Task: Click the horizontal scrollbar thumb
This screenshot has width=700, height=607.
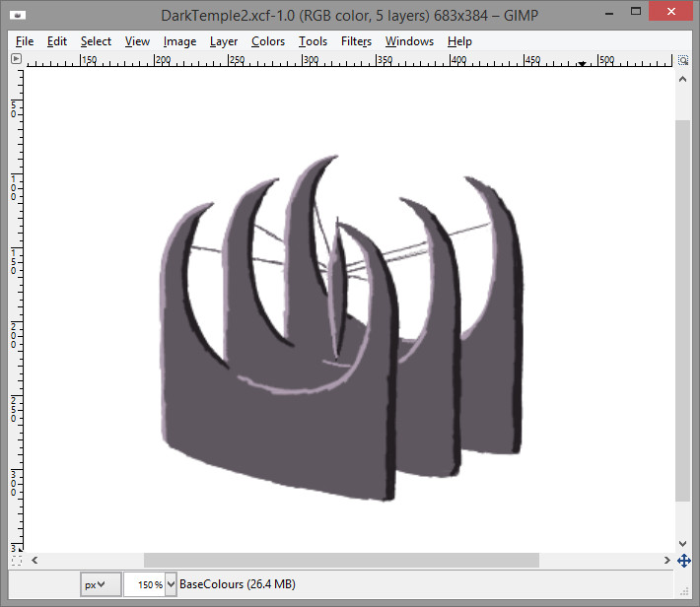Action: (341, 560)
